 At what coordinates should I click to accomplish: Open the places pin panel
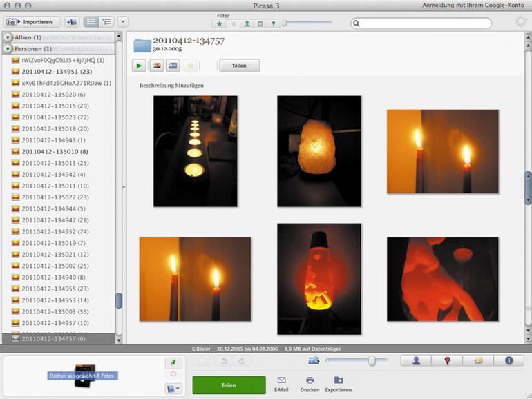pos(447,361)
